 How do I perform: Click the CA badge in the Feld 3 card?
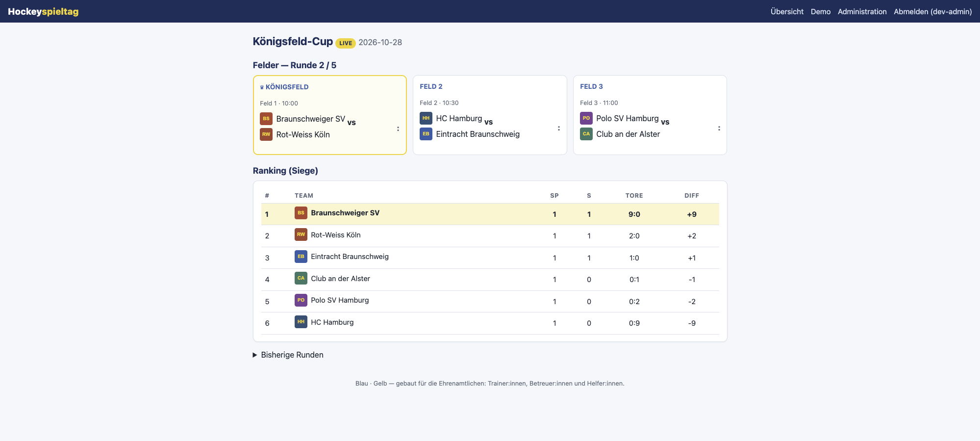[x=586, y=134]
